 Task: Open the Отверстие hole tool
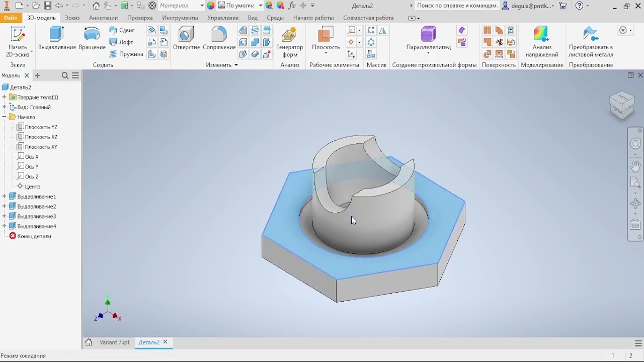pyautogui.click(x=186, y=39)
